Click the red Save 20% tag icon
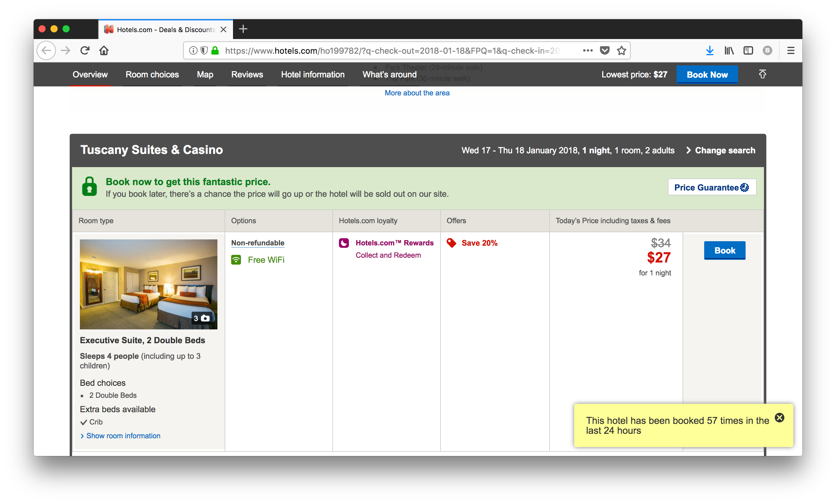This screenshot has width=836, height=504. click(451, 243)
